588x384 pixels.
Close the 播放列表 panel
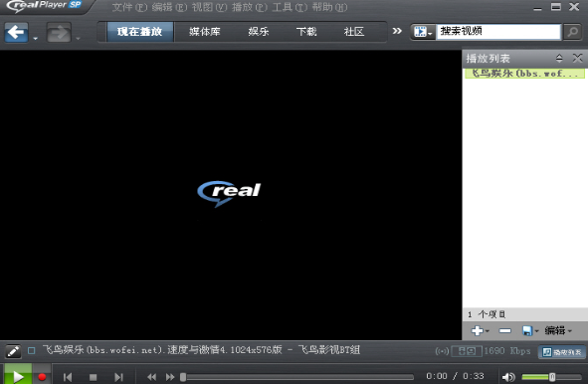click(x=577, y=58)
